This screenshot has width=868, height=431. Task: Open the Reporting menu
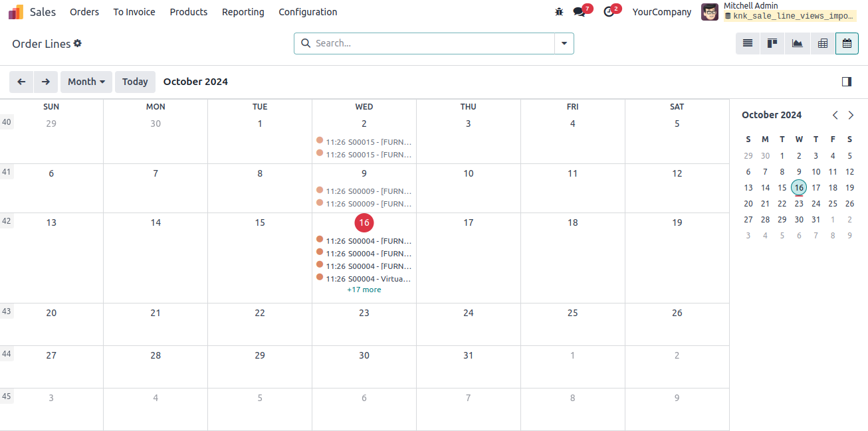click(x=243, y=12)
